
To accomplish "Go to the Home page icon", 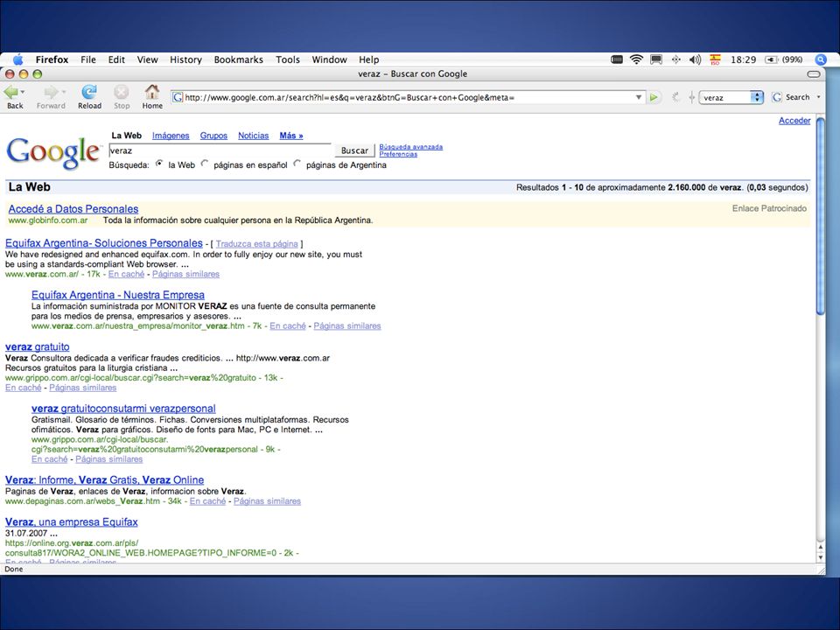I will tap(152, 92).
